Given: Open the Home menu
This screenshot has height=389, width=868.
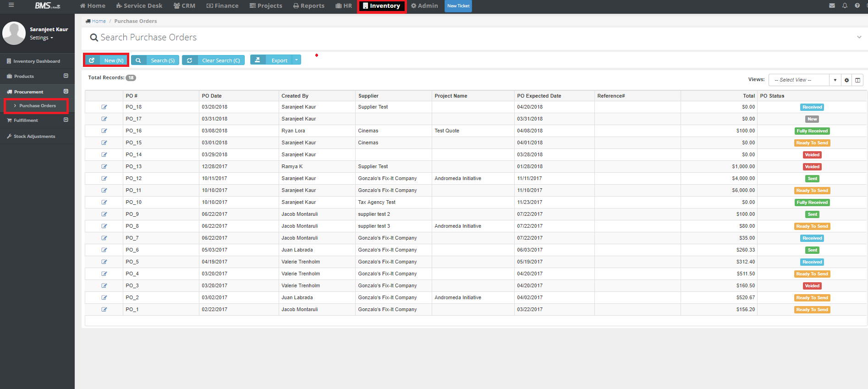Looking at the screenshot, I should [x=93, y=5].
